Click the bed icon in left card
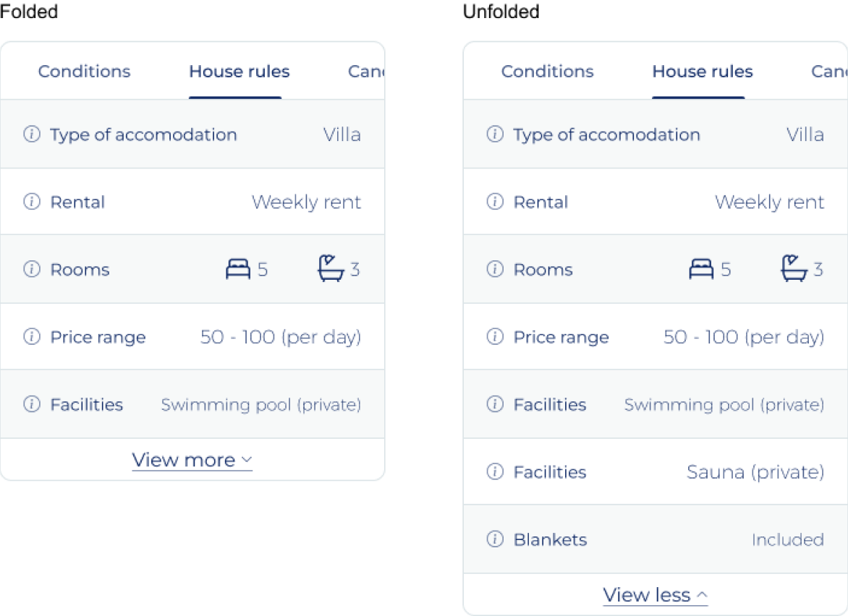The width and height of the screenshot is (848, 616). pos(238,270)
